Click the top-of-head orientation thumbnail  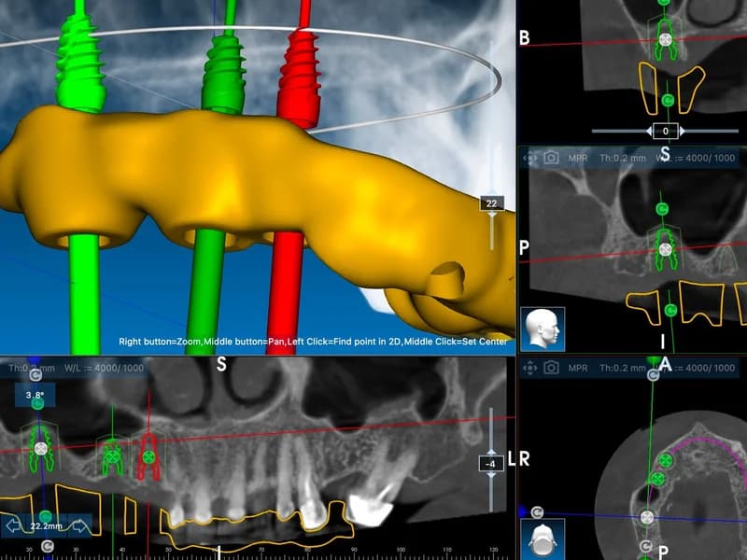(x=542, y=539)
